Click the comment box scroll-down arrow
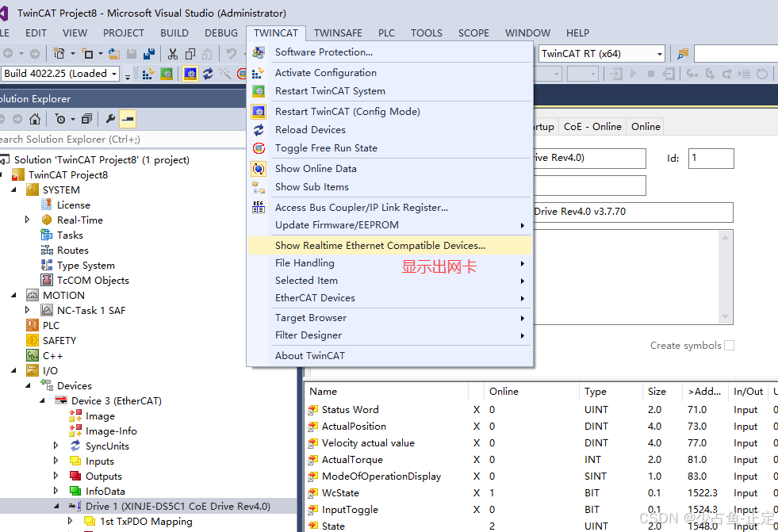 725,317
